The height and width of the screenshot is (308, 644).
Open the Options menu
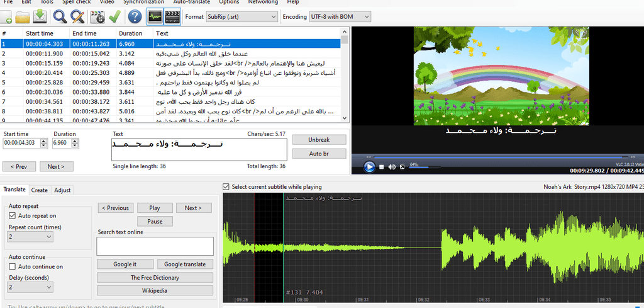coord(229,2)
